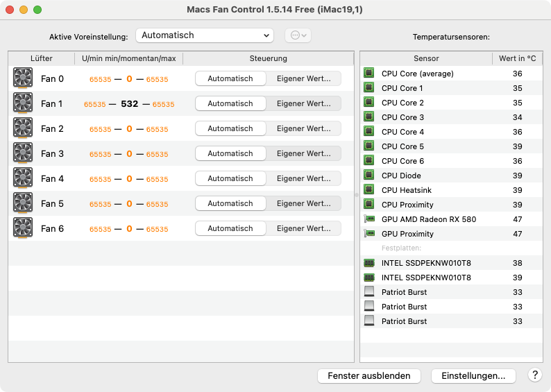This screenshot has height=392, width=551.
Task: Click the first INTEL SSDPEKNW010T8 drive icon
Action: click(x=369, y=263)
